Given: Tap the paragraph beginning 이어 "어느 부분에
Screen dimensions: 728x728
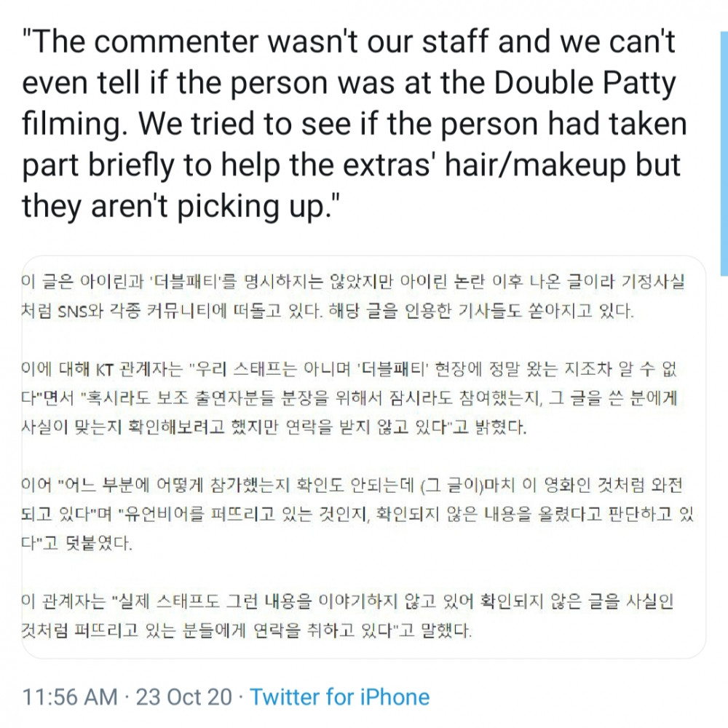Looking at the screenshot, I should pyautogui.click(x=357, y=514).
